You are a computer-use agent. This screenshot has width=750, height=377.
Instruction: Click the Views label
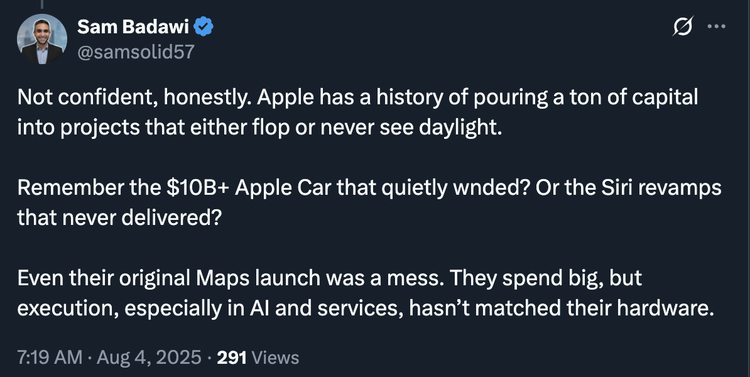[x=275, y=357]
